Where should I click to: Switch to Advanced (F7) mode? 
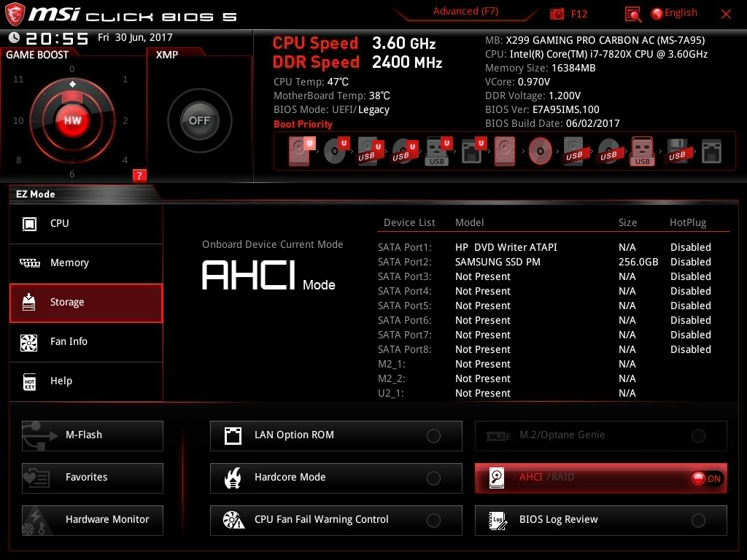[x=465, y=12]
